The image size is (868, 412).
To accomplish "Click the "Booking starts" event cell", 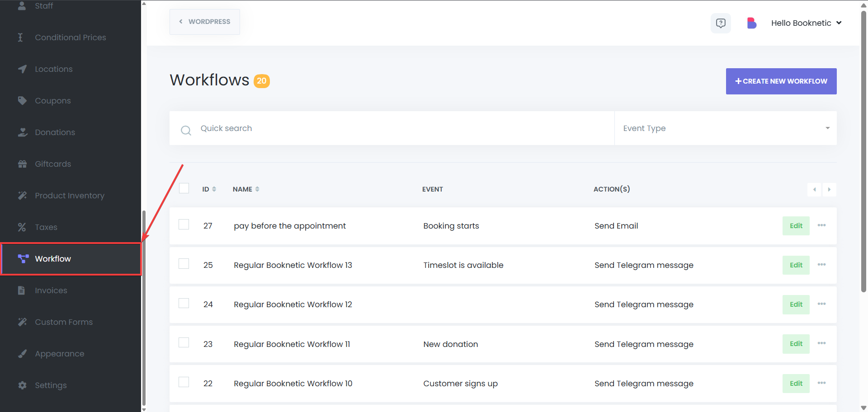I will tap(451, 226).
